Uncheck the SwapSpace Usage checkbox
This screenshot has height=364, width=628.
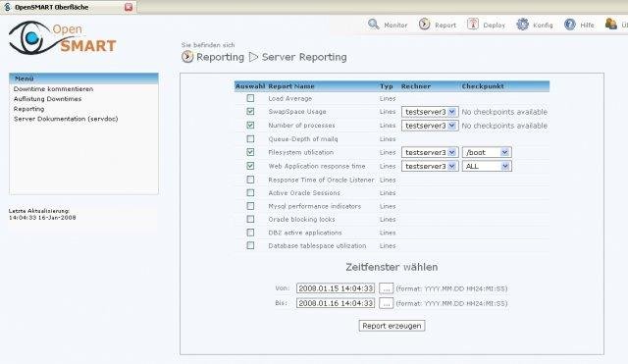[x=250, y=111]
